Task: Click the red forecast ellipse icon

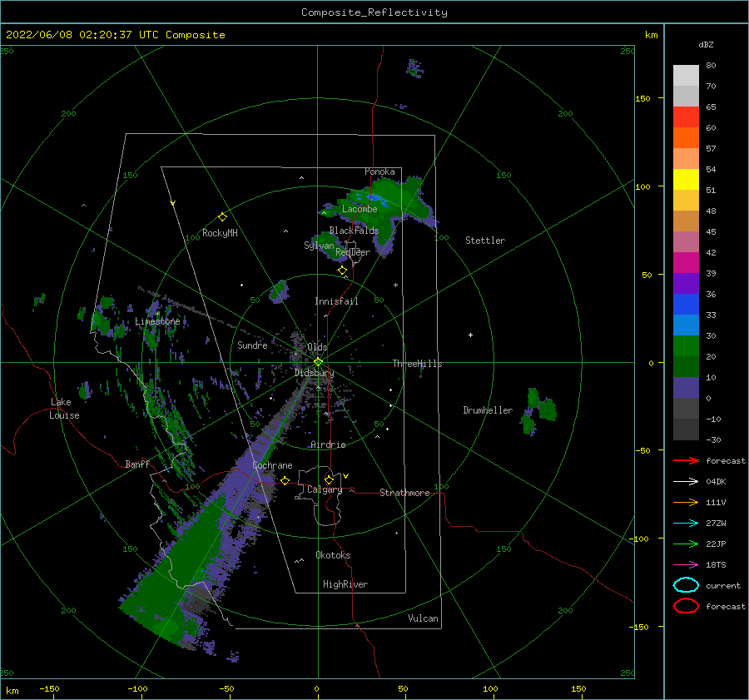Action: point(686,606)
